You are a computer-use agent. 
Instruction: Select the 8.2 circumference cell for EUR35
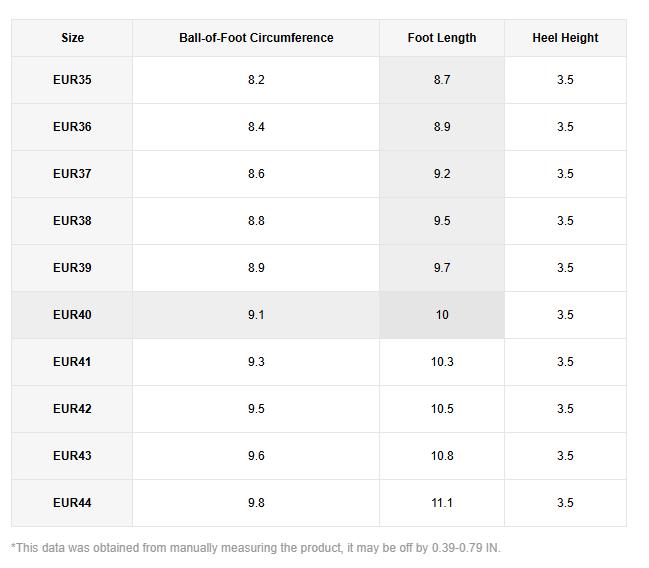coord(256,80)
